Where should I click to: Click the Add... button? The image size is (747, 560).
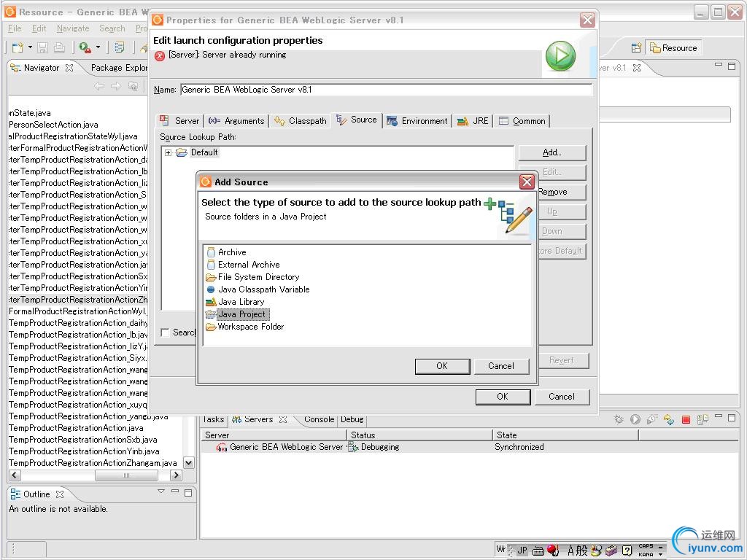[551, 153]
